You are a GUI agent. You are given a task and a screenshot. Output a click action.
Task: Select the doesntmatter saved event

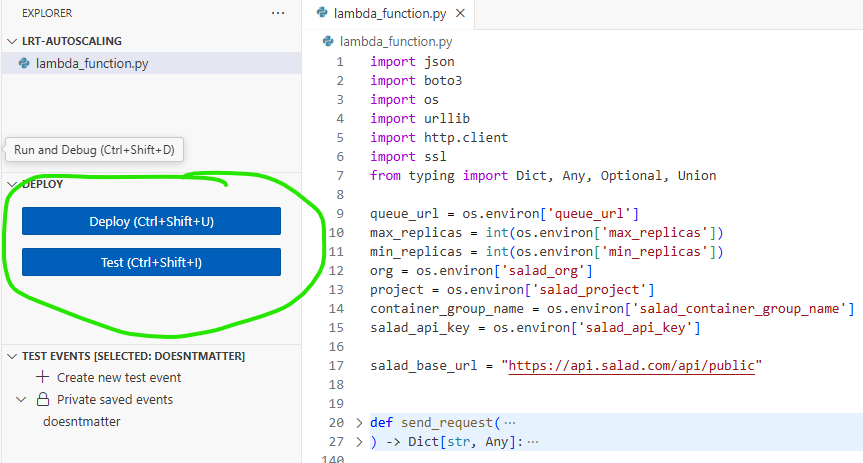81,422
